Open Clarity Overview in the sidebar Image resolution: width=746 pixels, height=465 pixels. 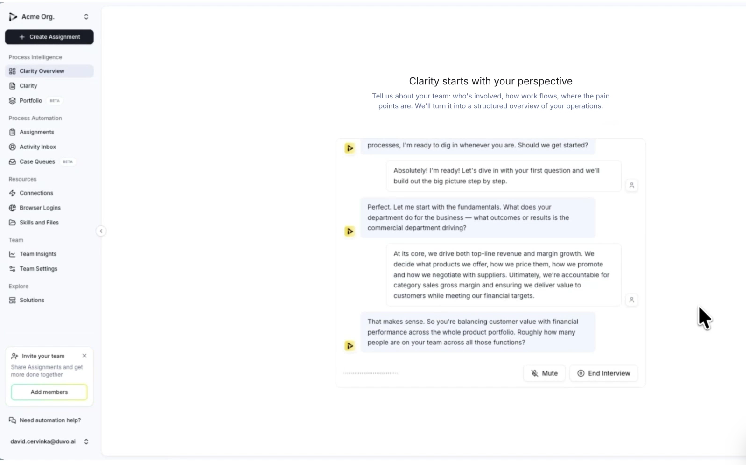point(49,71)
